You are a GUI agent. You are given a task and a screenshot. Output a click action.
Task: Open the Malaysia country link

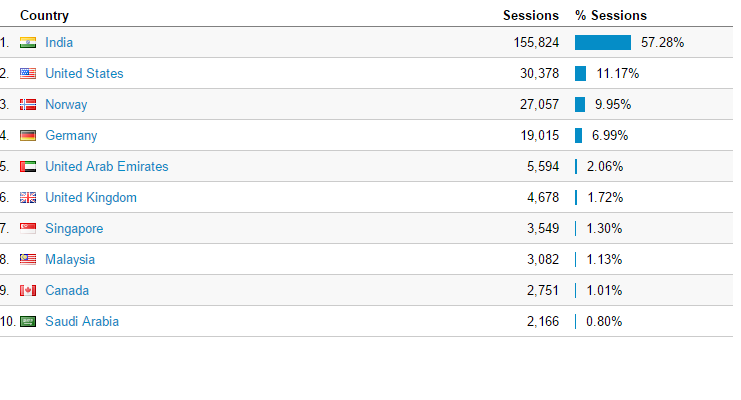pyautogui.click(x=70, y=260)
